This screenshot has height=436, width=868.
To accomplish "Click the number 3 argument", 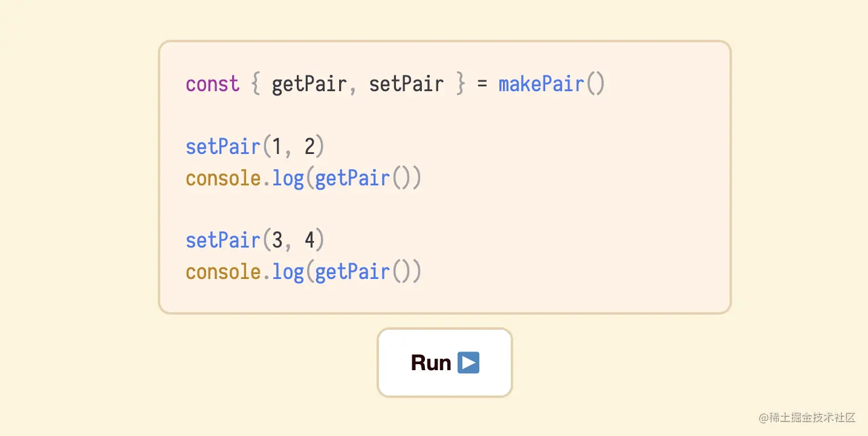I will pos(277,240).
